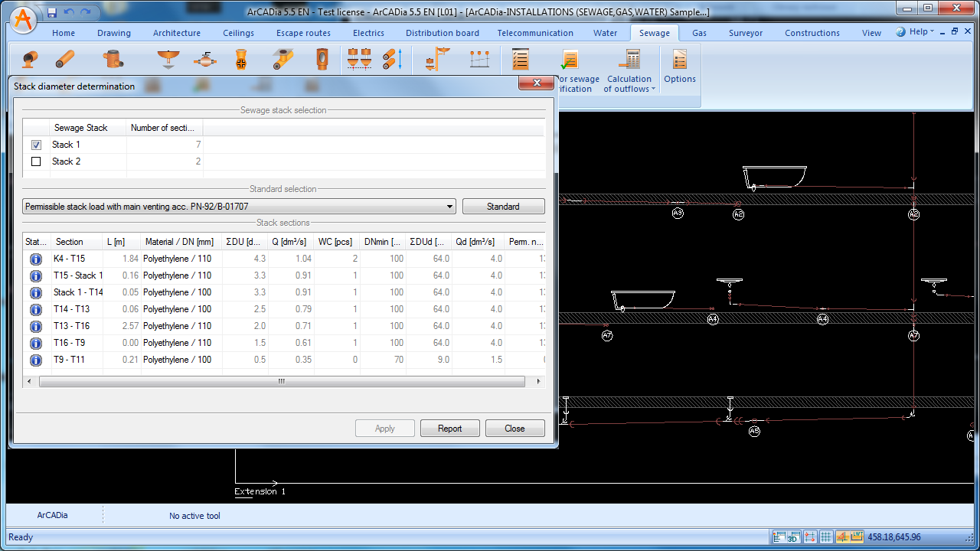The width and height of the screenshot is (980, 551).
Task: Click the Save icon in quick access toolbar
Action: [52, 12]
